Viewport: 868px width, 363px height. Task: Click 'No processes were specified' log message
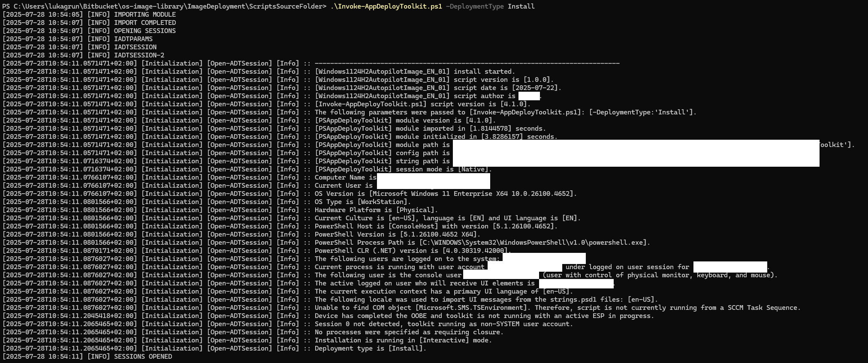tap(409, 332)
